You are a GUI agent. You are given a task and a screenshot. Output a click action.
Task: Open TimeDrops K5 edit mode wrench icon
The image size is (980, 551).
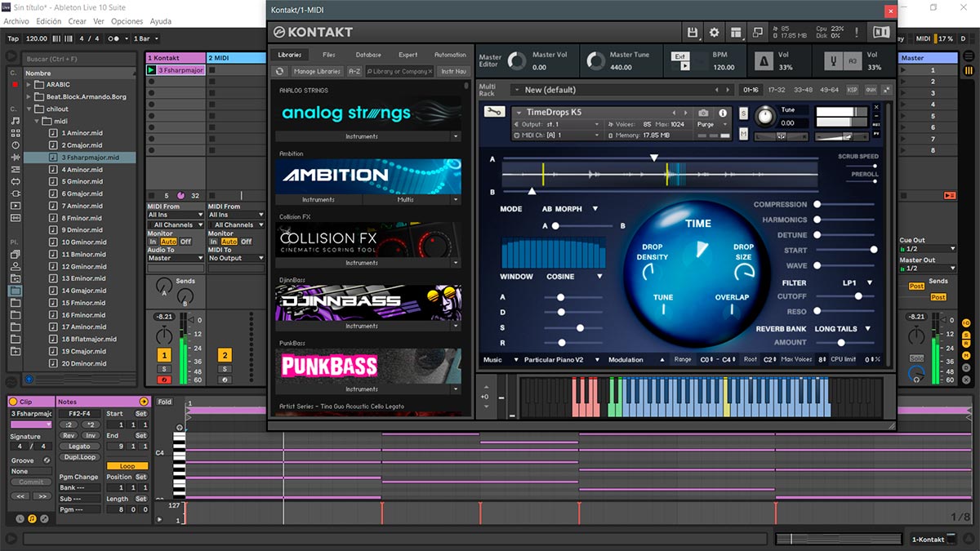tap(494, 112)
